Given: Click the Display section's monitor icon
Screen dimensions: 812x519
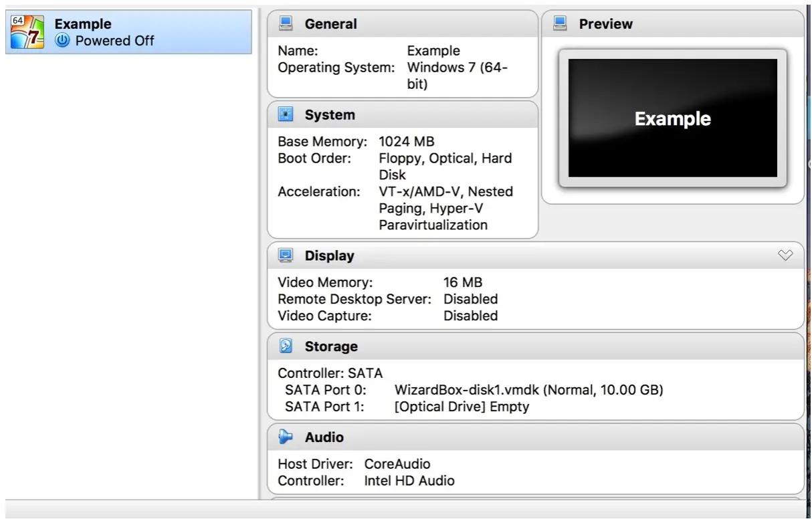Looking at the screenshot, I should click(286, 255).
